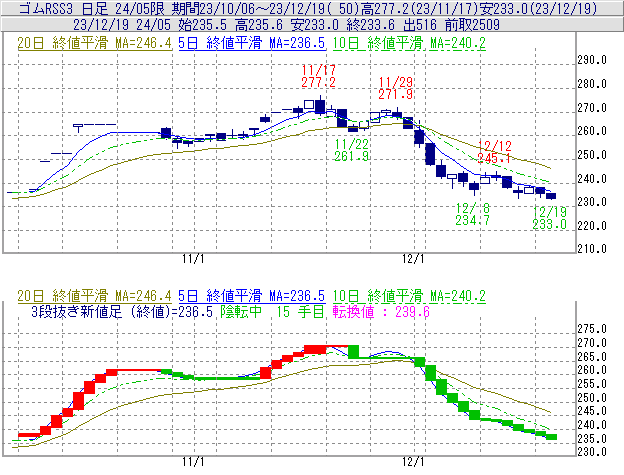The image size is (624, 475).
Task: Click the ゴムRSS3 日足 24/05限 chart title
Action: (91, 8)
